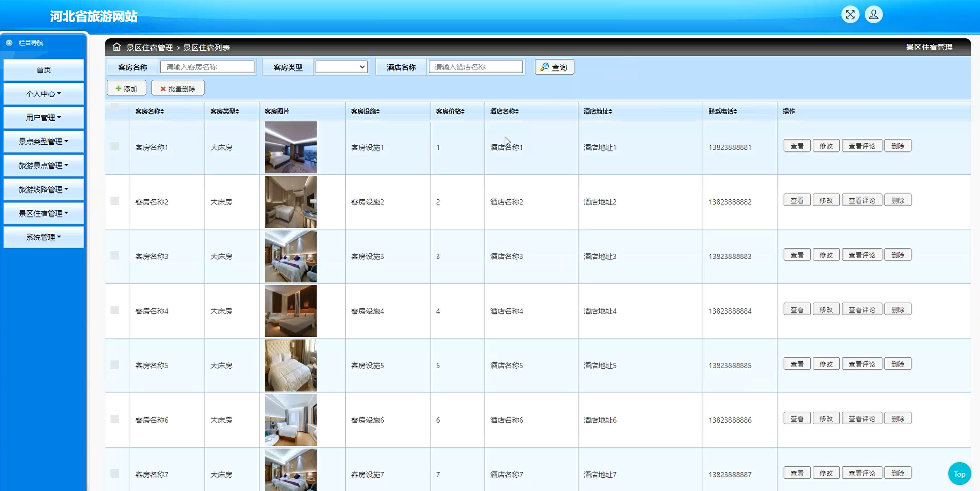Check the checkbox for 客房名称4 row

click(x=114, y=310)
